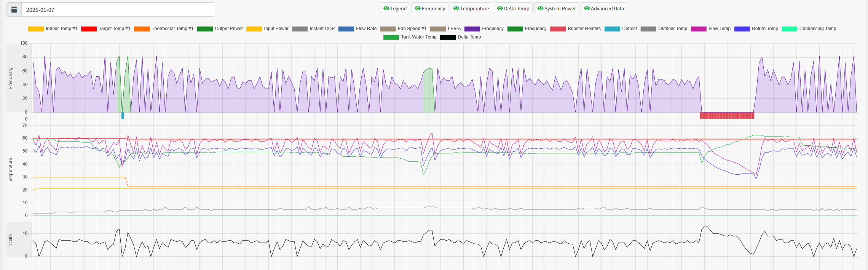The image size is (868, 270).
Task: Click the red Target Temp #1 swatch
Action: (x=89, y=29)
